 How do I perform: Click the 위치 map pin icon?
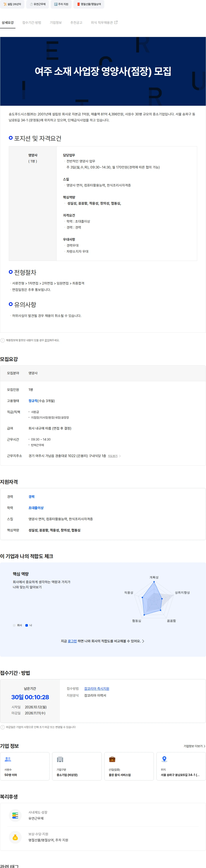click(x=164, y=759)
